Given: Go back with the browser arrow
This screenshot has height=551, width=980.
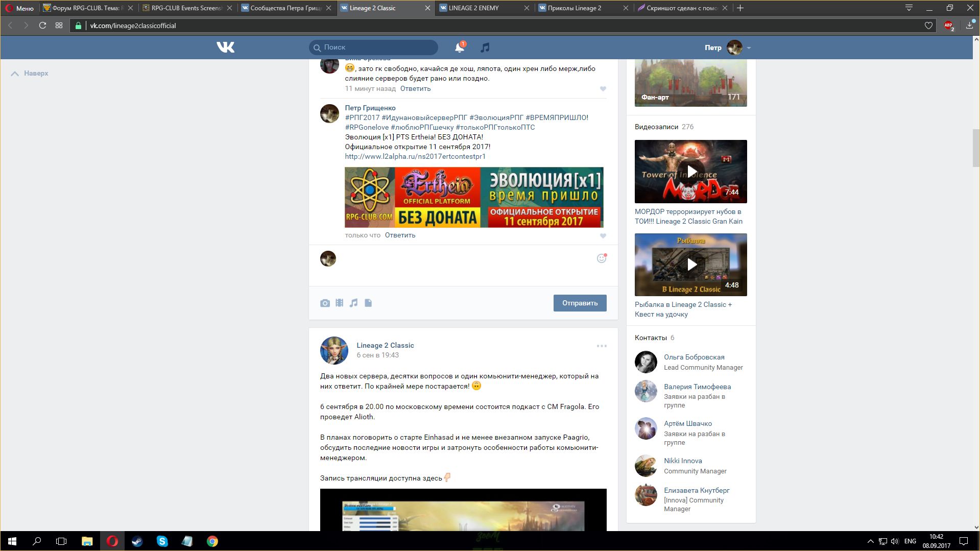Looking at the screenshot, I should 10,26.
